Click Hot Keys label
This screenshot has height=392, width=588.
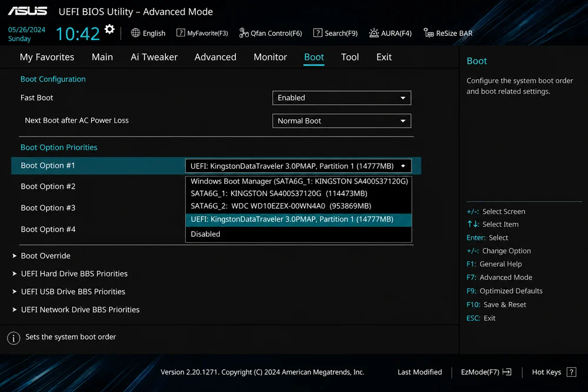[546, 372]
